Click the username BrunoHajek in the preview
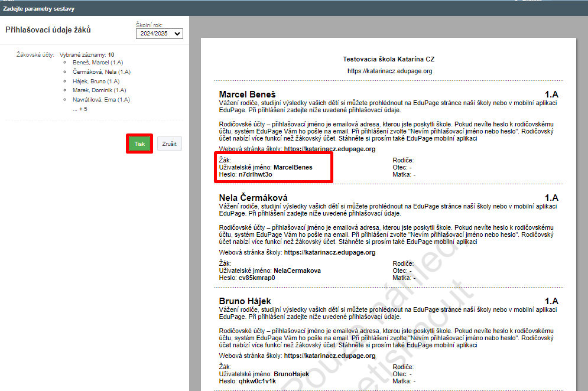This screenshot has height=391, width=588. 291,374
